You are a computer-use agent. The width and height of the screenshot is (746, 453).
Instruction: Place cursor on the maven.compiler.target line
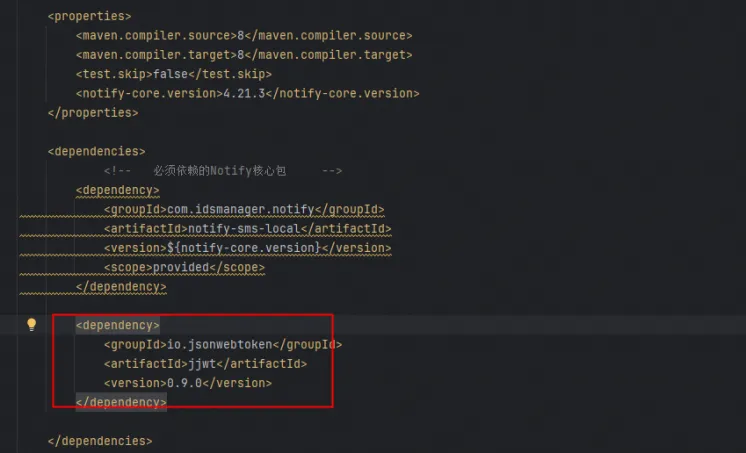[244, 55]
